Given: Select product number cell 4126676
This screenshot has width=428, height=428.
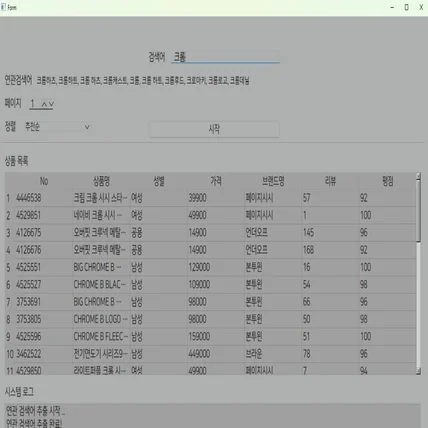Looking at the screenshot, I should tap(44, 250).
